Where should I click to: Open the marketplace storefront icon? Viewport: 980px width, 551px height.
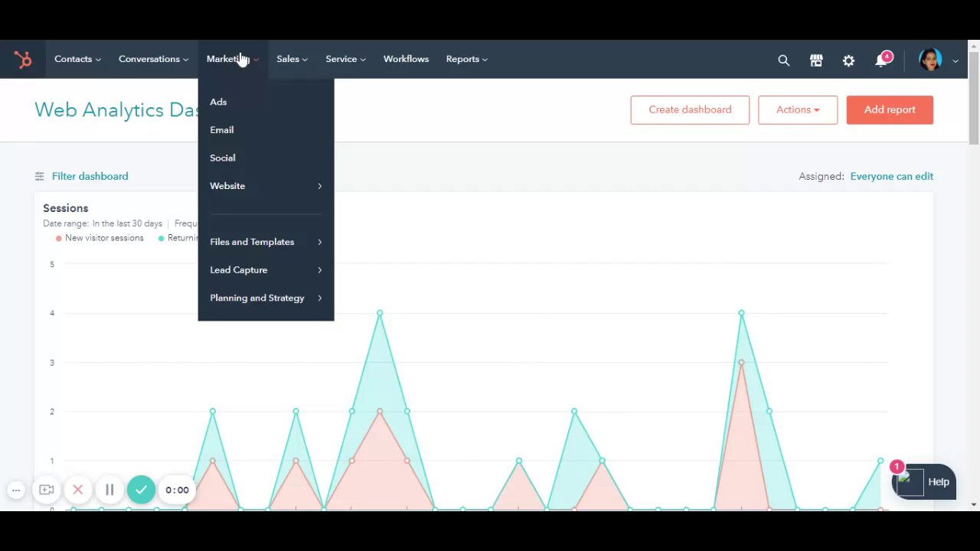click(x=816, y=60)
